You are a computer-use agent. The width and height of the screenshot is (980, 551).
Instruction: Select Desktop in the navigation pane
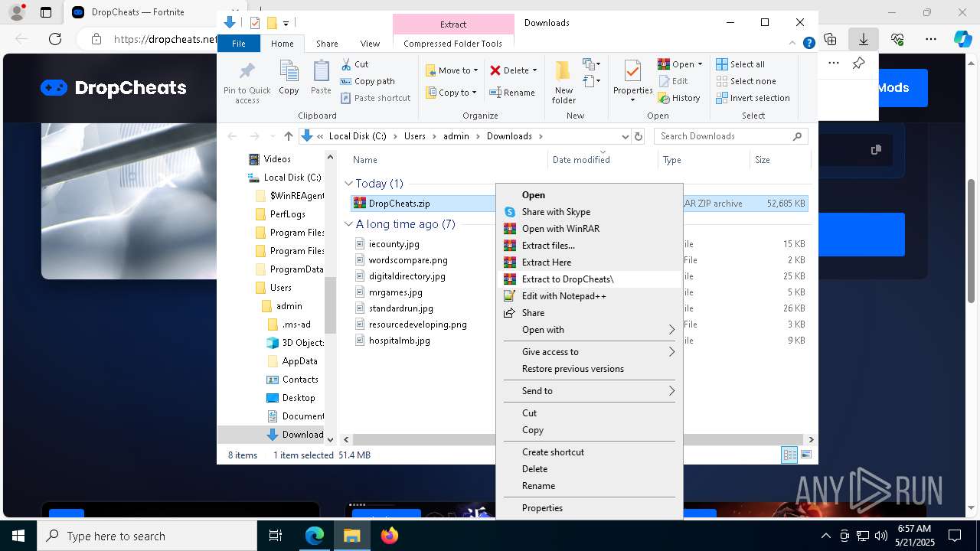(x=298, y=398)
